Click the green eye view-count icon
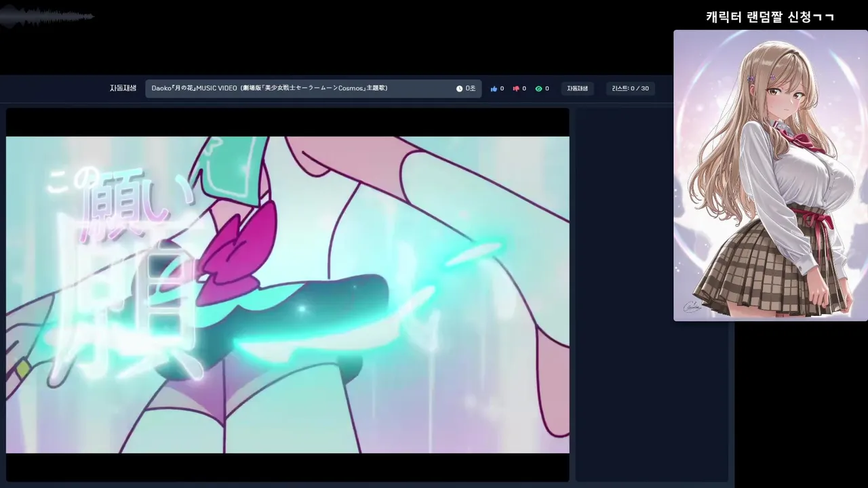The width and height of the screenshot is (868, 488). pos(538,89)
